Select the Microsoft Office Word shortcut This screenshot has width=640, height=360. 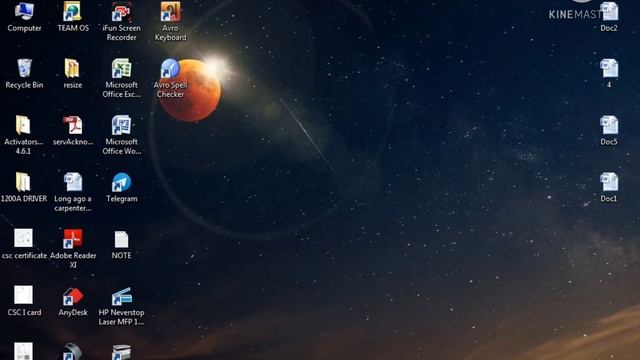point(121,135)
